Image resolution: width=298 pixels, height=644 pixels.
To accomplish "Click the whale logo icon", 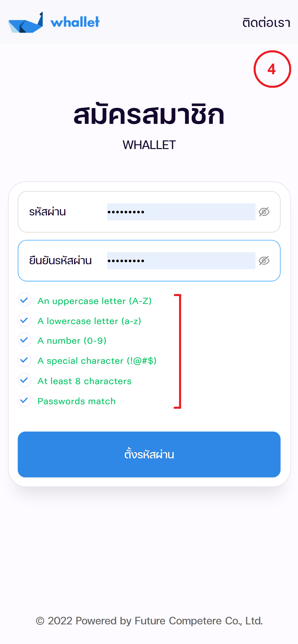I will pos(26,23).
